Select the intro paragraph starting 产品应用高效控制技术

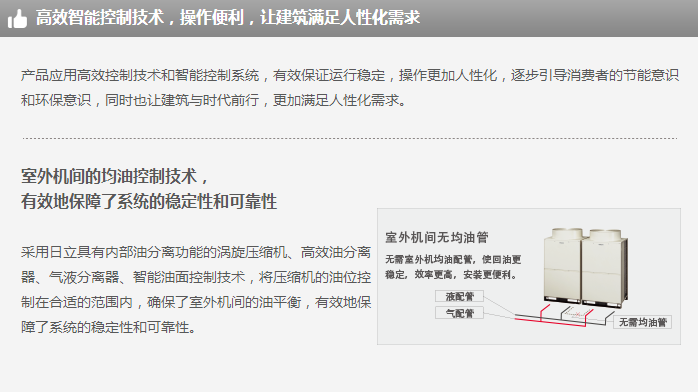tap(349, 88)
